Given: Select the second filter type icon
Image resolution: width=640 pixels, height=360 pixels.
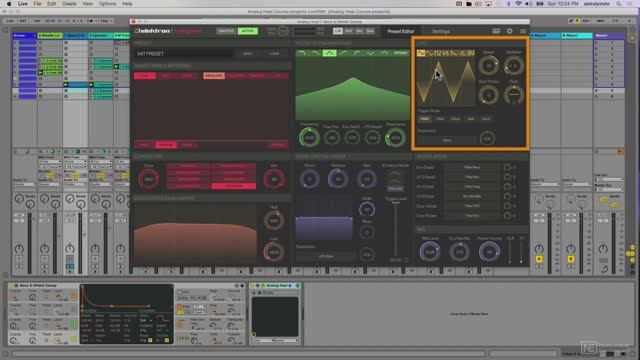Looking at the screenshot, I should click(316, 53).
